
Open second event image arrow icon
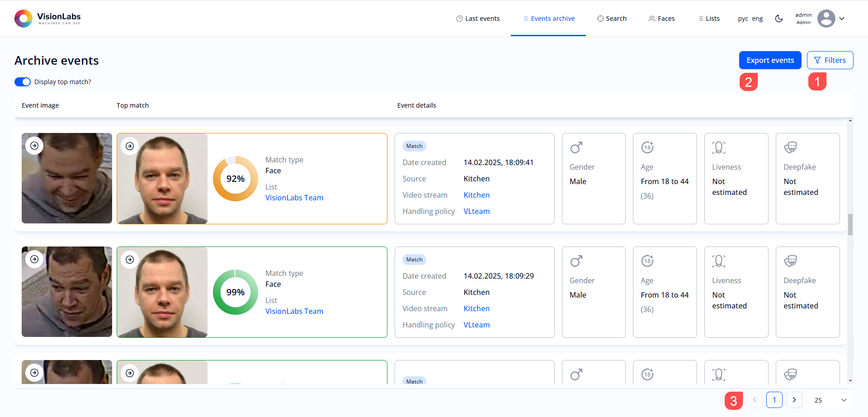34,259
